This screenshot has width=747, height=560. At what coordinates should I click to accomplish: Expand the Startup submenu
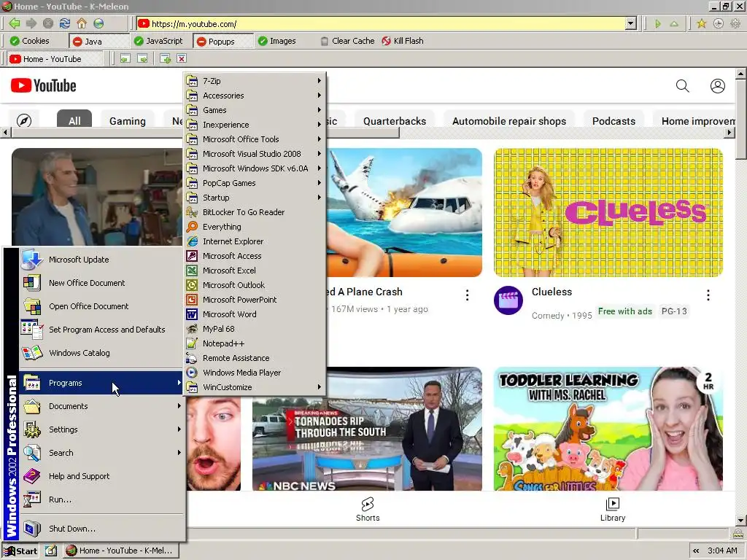click(x=255, y=198)
